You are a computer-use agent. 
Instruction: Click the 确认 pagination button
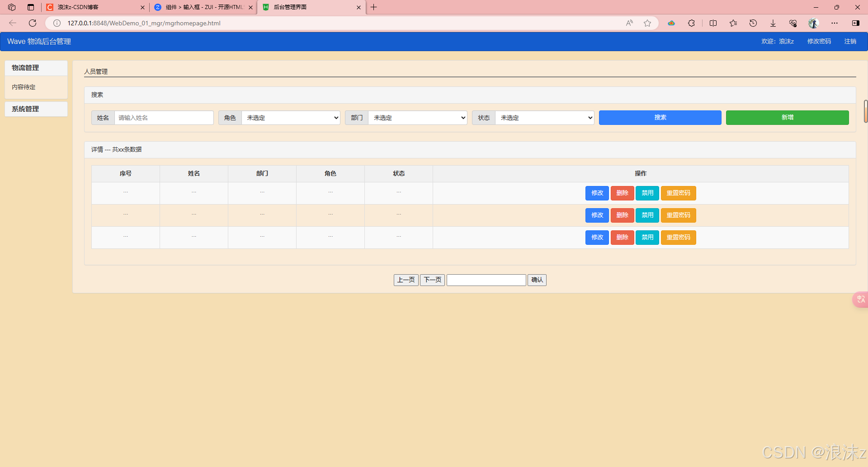pyautogui.click(x=537, y=280)
